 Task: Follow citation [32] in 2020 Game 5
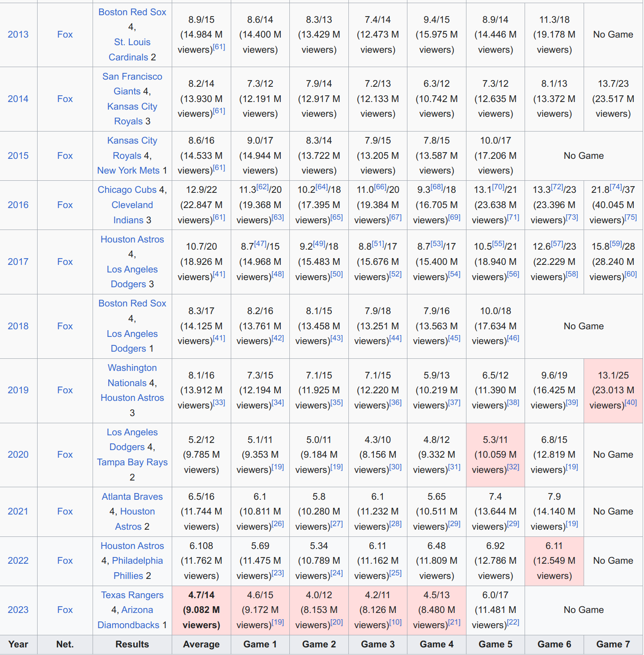coord(513,467)
